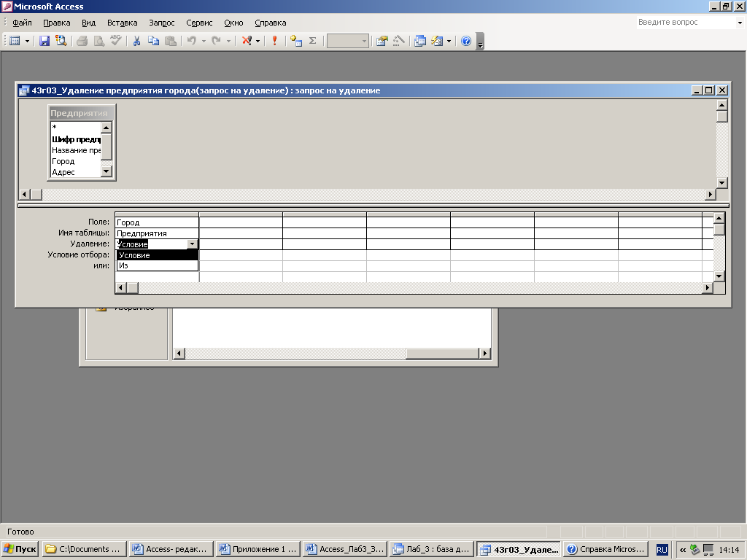Open the Правка menu
747x560 pixels.
point(57,23)
